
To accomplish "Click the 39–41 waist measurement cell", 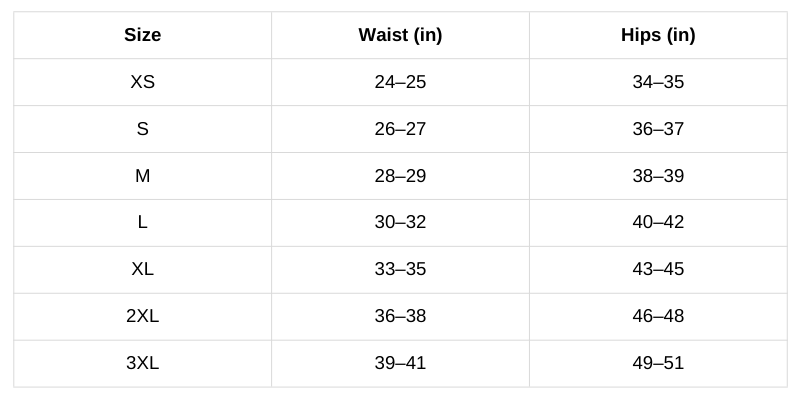I will (x=400, y=363).
